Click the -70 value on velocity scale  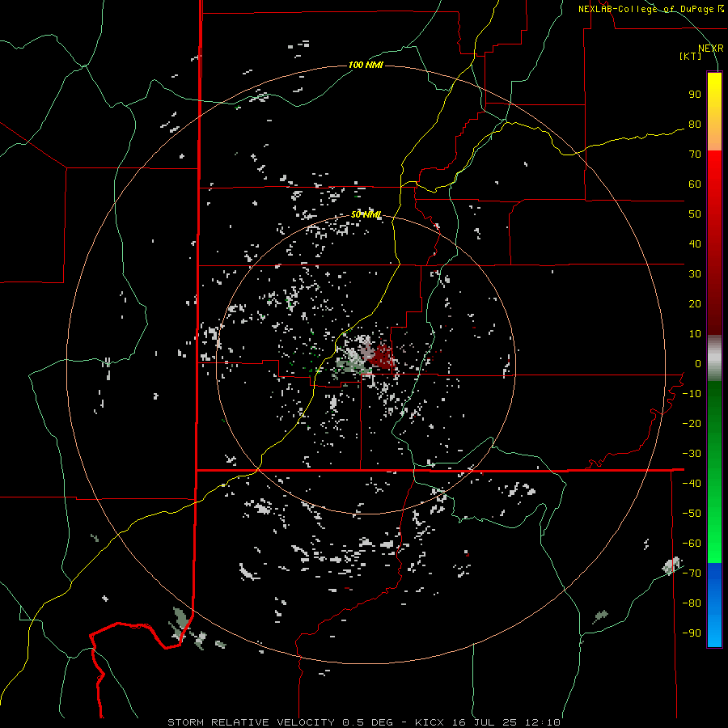[x=692, y=574]
